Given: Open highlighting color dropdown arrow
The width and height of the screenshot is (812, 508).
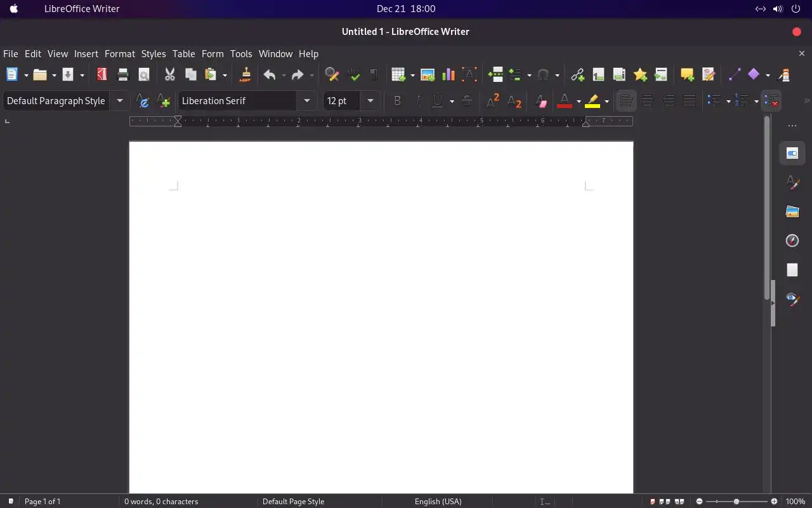Looking at the screenshot, I should pos(606,101).
